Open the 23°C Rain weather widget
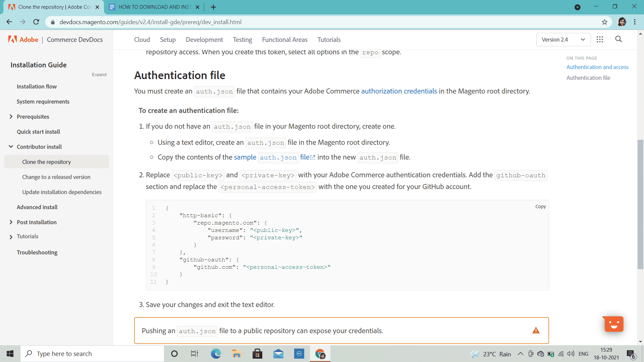 point(491,354)
